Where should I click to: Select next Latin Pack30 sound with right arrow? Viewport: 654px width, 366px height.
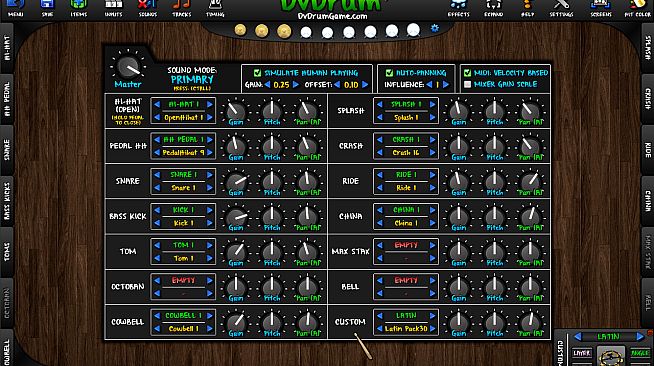point(433,329)
